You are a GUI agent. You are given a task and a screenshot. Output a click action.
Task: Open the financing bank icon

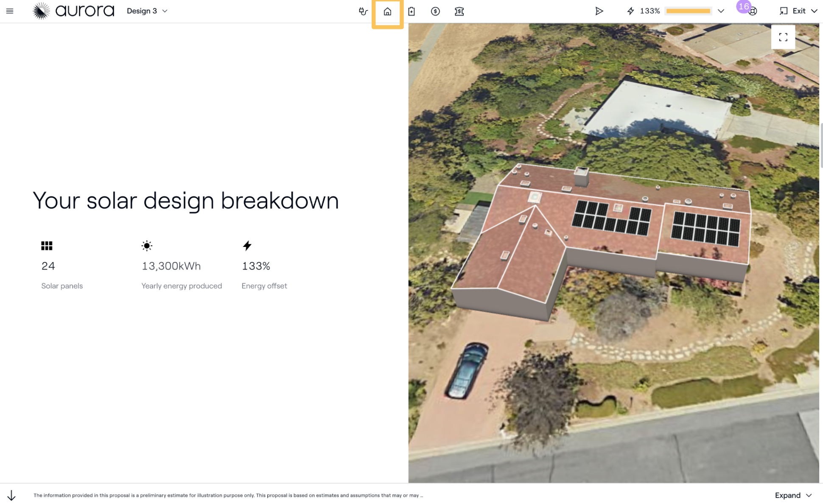coord(459,11)
